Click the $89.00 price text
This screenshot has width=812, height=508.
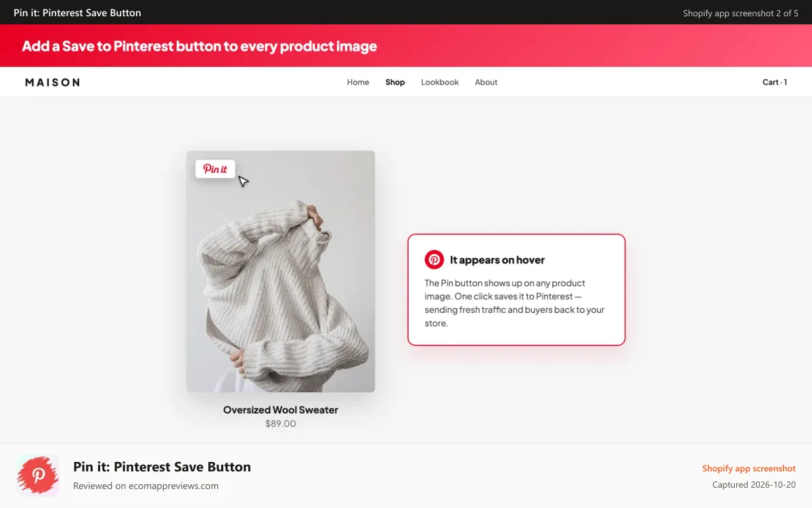(281, 424)
